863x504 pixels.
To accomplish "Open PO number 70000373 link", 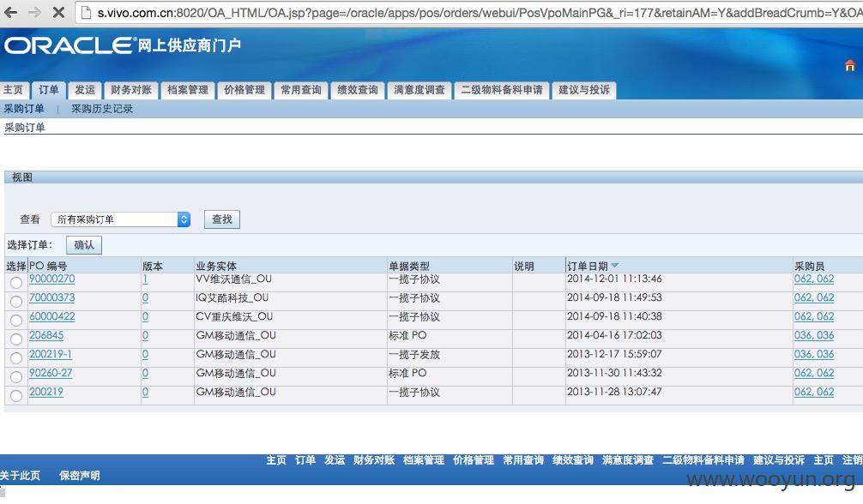I will click(51, 297).
